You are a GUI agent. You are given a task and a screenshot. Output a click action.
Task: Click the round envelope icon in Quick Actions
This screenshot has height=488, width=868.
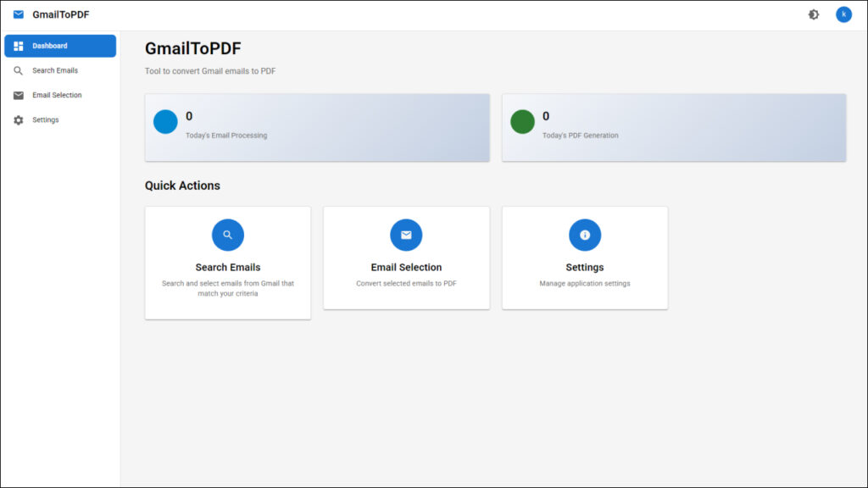pyautogui.click(x=406, y=236)
